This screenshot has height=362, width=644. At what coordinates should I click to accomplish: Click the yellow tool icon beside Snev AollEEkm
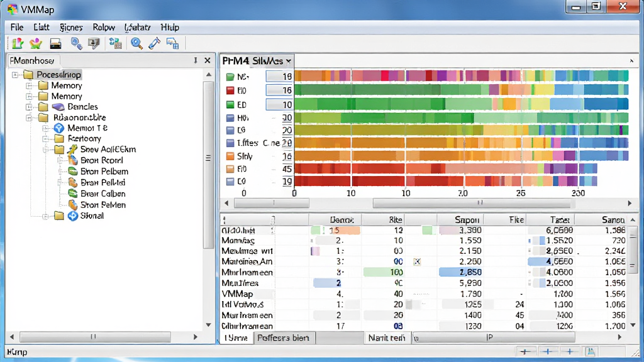tap(72, 150)
